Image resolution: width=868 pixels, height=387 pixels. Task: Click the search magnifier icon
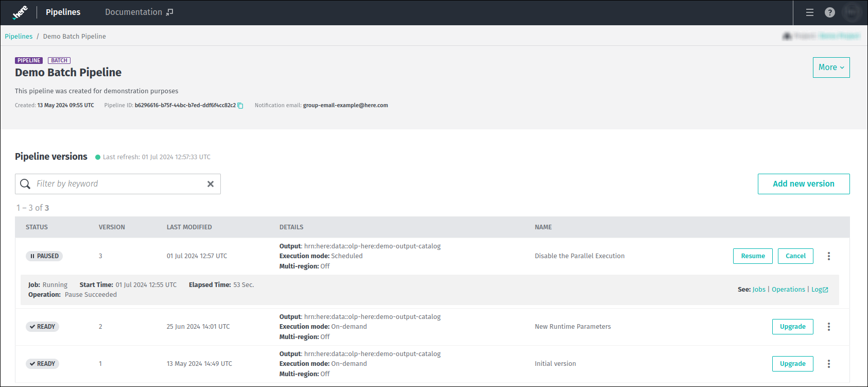click(25, 184)
